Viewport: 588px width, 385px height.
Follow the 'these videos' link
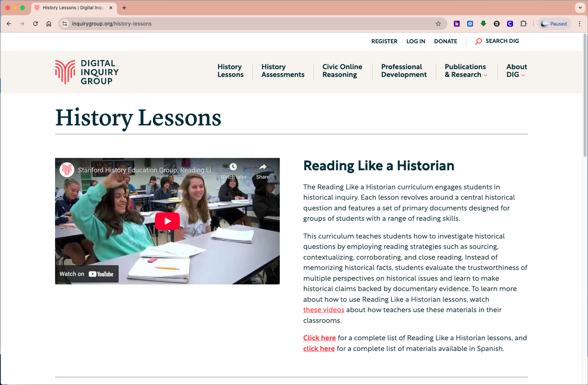point(324,310)
